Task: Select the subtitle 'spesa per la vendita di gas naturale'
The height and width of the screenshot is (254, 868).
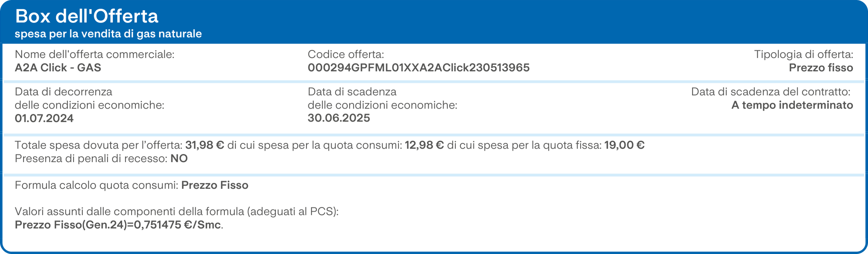Action: click(108, 34)
